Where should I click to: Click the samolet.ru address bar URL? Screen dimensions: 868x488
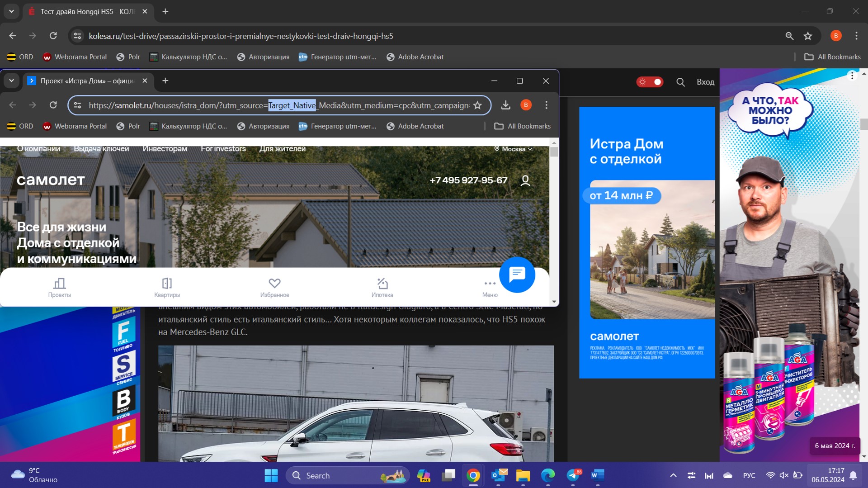[278, 105]
